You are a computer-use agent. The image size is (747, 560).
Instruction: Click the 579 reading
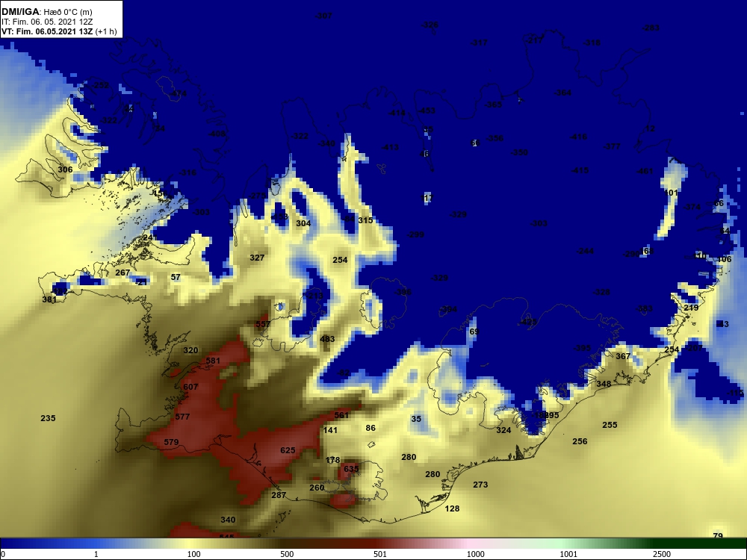click(x=171, y=442)
